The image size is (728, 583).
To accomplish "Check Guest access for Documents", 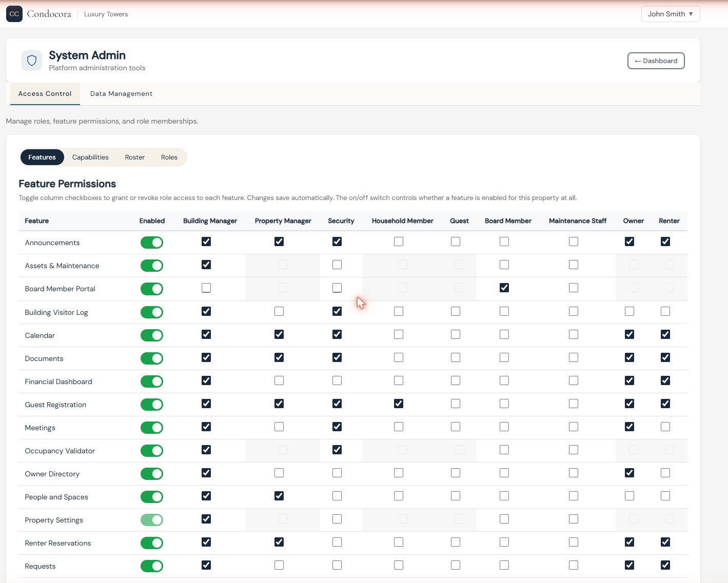I will (456, 357).
